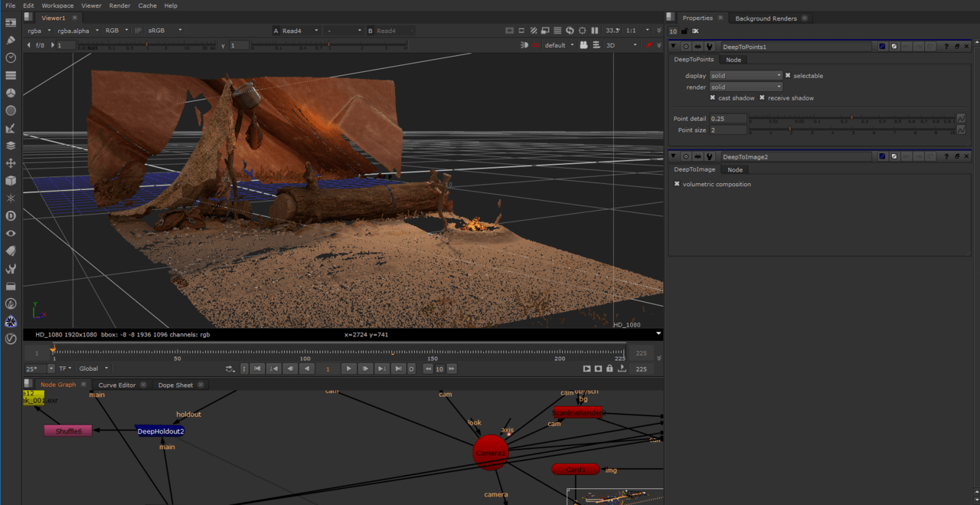The image size is (980, 505).
Task: Open the Color nodes wheel icon
Action: pyautogui.click(x=11, y=93)
